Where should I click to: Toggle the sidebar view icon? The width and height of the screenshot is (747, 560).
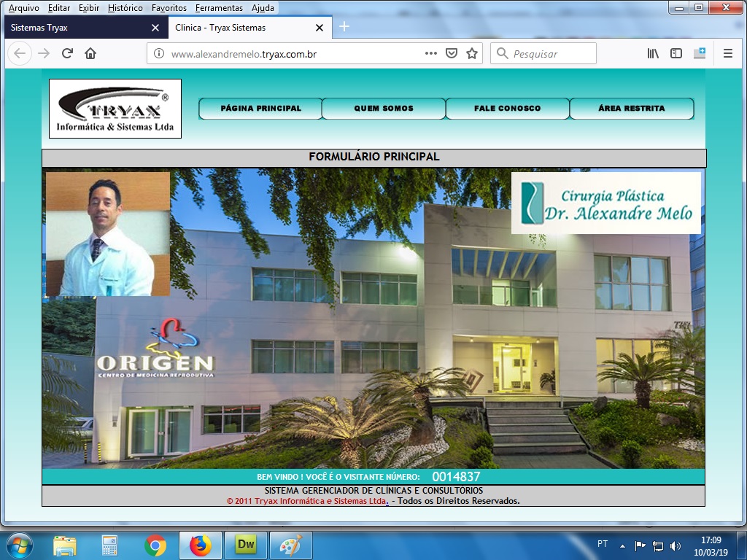pyautogui.click(x=676, y=53)
